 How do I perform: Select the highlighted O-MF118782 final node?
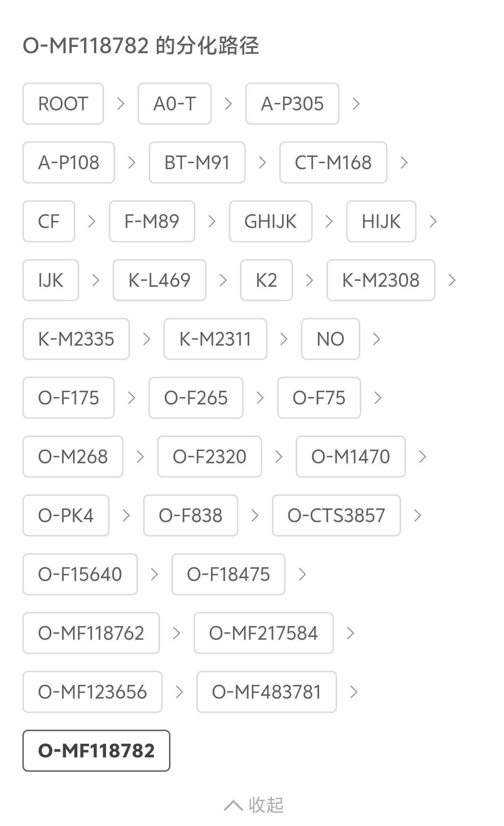point(96,751)
